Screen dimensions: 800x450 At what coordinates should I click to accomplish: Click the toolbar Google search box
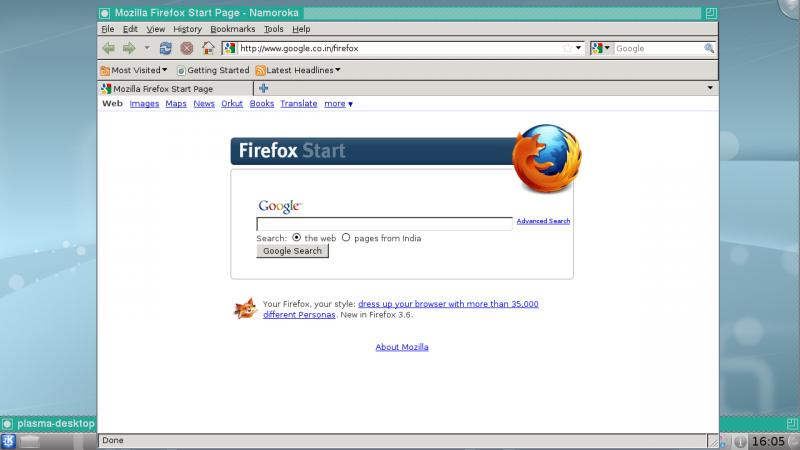pyautogui.click(x=658, y=48)
